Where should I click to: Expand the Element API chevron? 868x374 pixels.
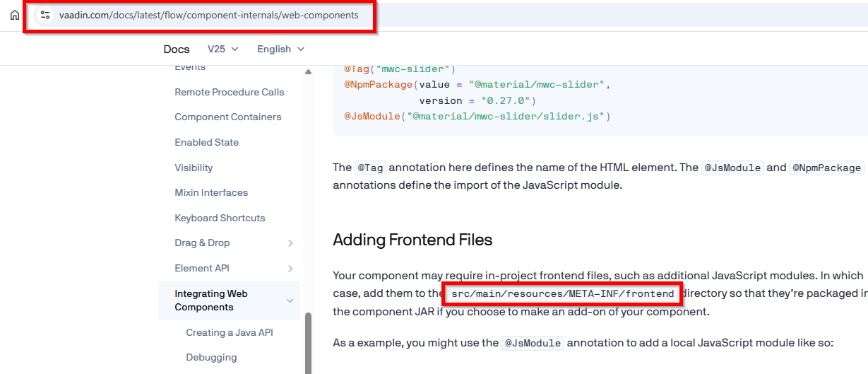click(x=290, y=268)
